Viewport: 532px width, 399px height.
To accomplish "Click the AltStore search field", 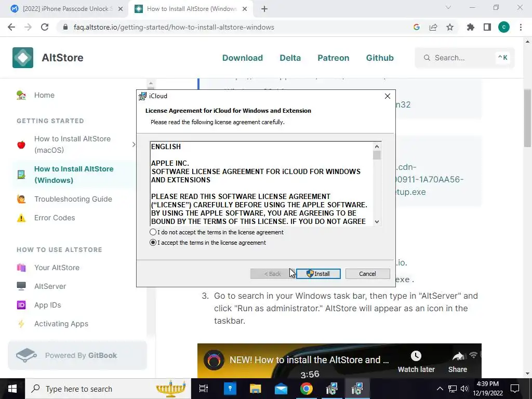I will [x=464, y=58].
